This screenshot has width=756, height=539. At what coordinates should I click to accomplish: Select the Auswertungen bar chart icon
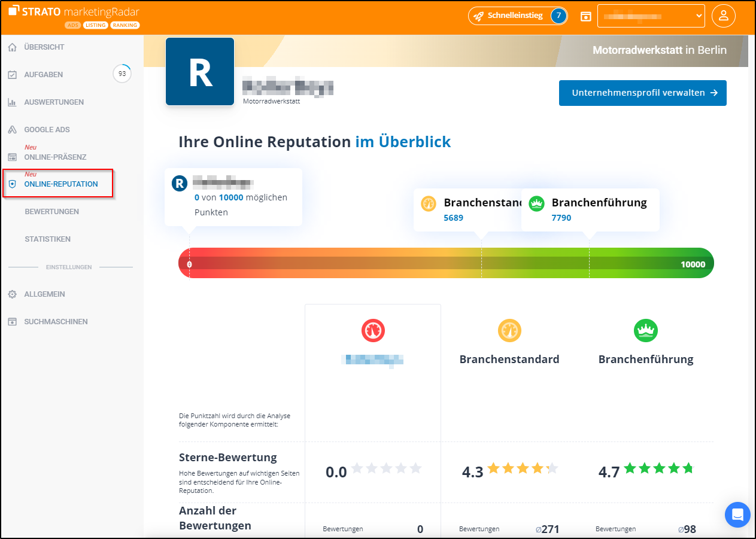[x=12, y=102]
